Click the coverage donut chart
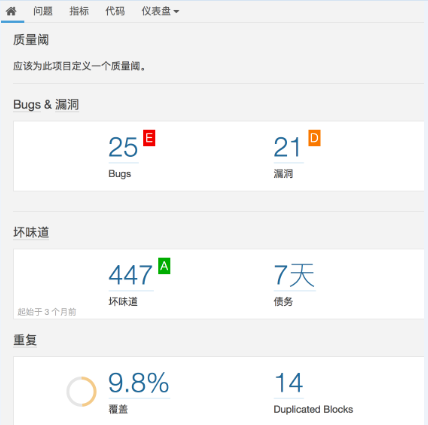428x425 pixels. tap(81, 392)
